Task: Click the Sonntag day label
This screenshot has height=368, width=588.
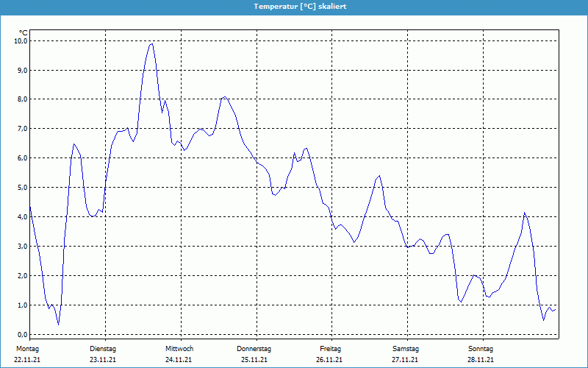Action: [481, 349]
